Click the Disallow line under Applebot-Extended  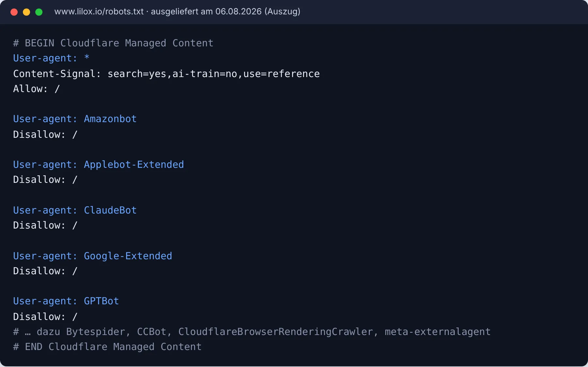point(45,180)
